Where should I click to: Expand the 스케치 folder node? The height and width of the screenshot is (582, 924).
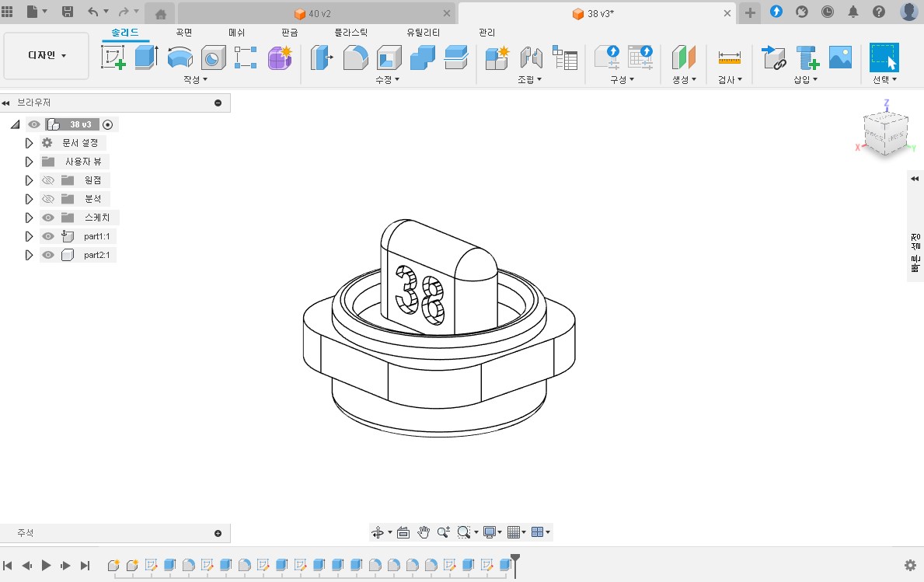[x=28, y=218]
